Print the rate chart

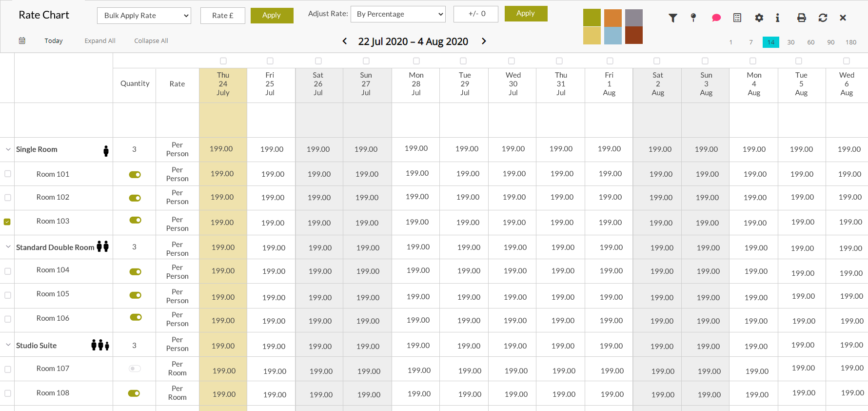click(801, 18)
